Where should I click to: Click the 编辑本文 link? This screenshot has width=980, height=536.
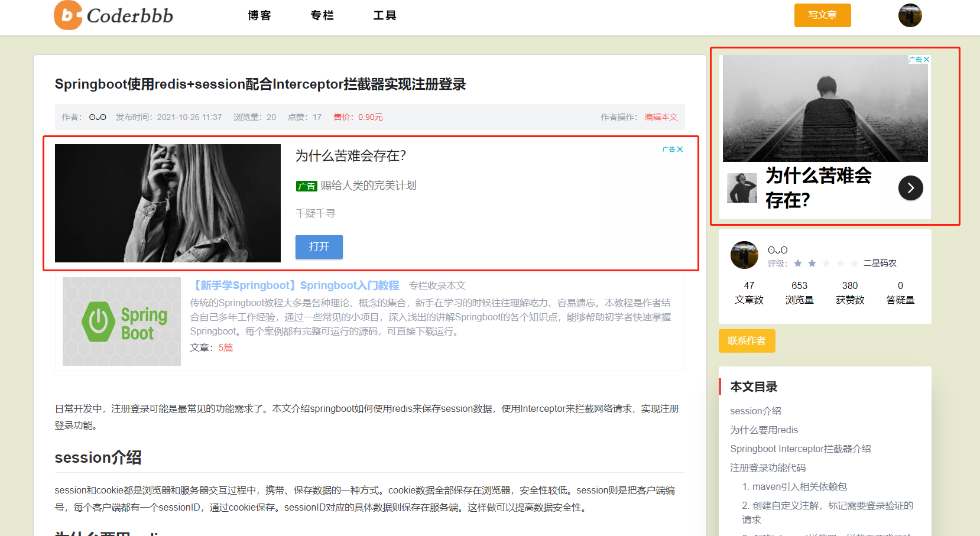[661, 117]
